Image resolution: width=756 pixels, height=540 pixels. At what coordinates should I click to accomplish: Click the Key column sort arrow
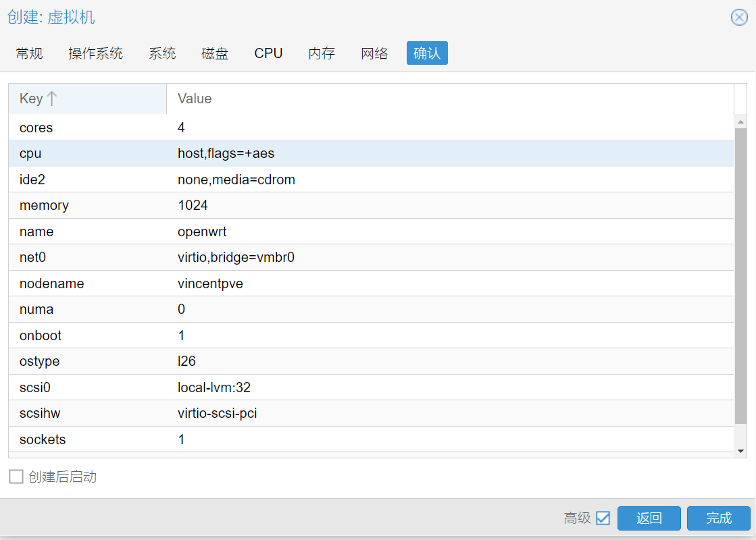click(52, 99)
